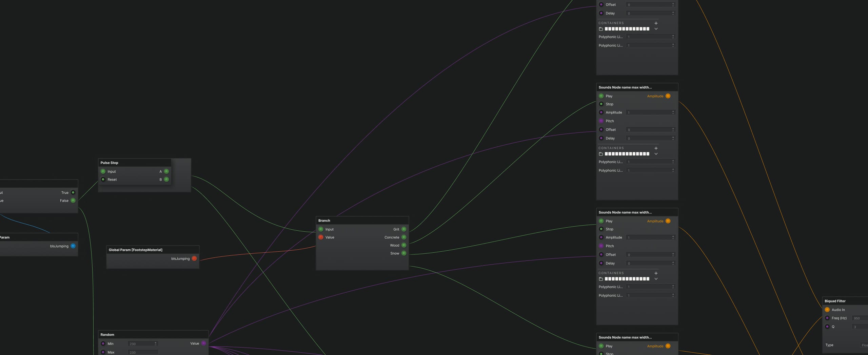The image size is (868, 355).
Task: Click the True output pin
Action: pyautogui.click(x=73, y=192)
